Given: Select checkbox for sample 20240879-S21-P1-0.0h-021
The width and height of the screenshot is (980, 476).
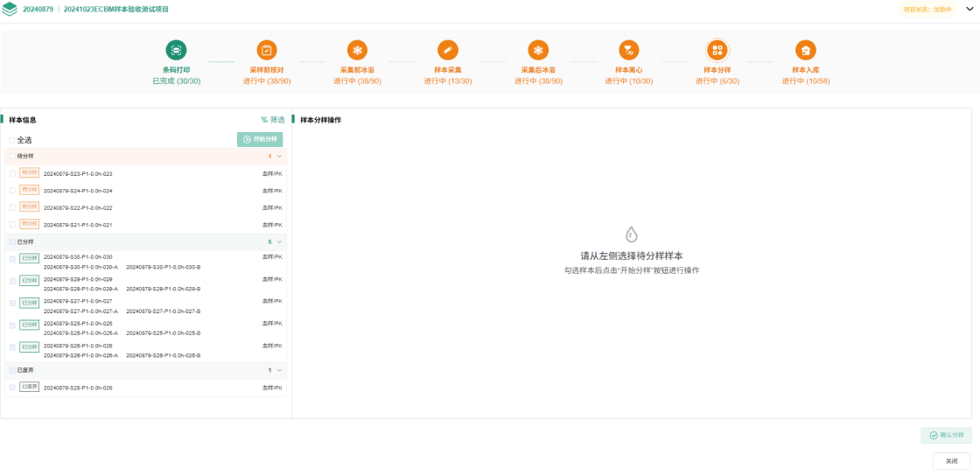Looking at the screenshot, I should pyautogui.click(x=12, y=225).
